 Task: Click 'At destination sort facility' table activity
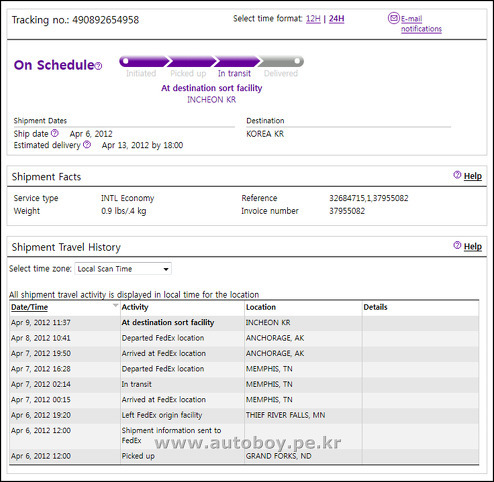(168, 322)
